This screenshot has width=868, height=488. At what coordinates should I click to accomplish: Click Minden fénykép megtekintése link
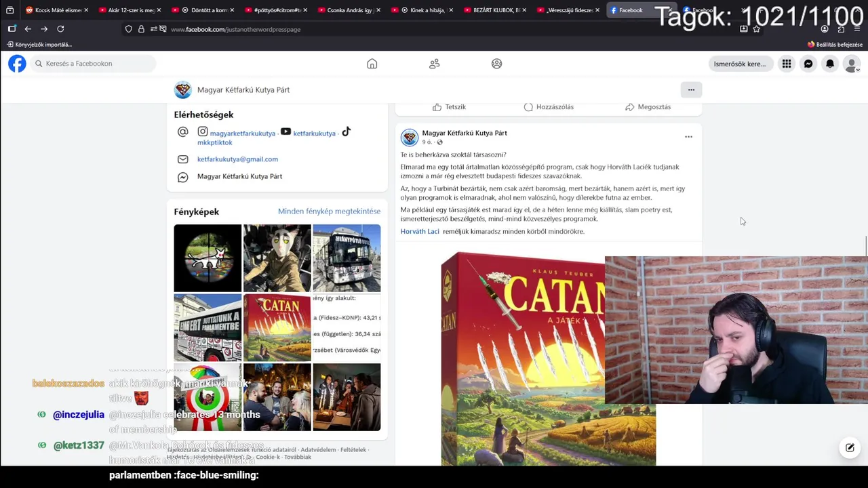click(329, 211)
